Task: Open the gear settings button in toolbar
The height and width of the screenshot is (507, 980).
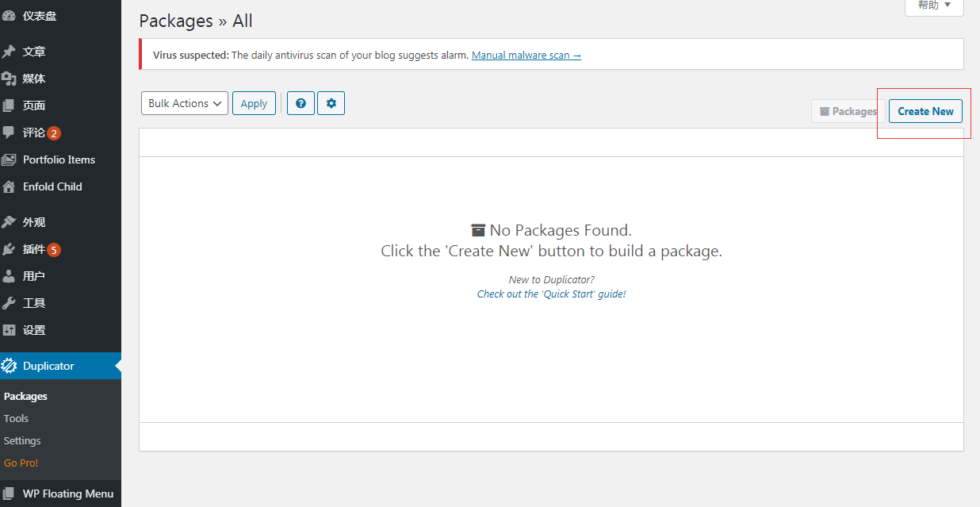Action: coord(331,103)
